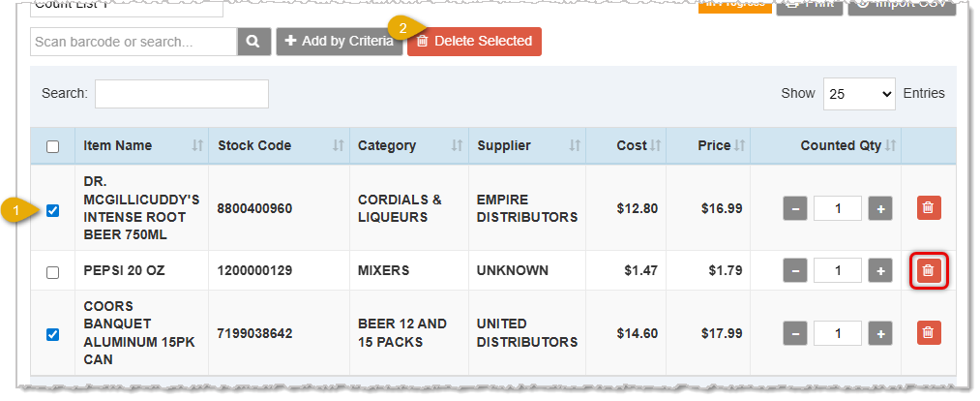980x401 pixels.
Task: Click stock code 7199038642
Action: [254, 333]
